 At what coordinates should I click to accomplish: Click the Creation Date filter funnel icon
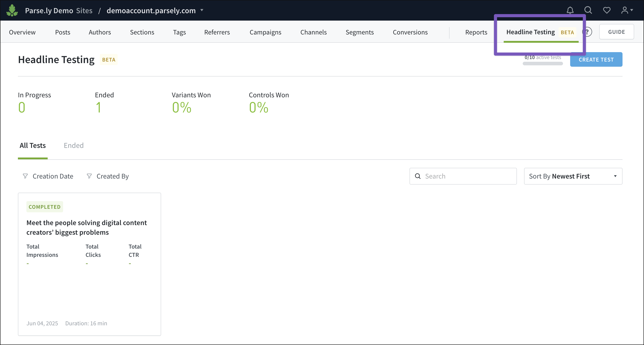(25, 176)
